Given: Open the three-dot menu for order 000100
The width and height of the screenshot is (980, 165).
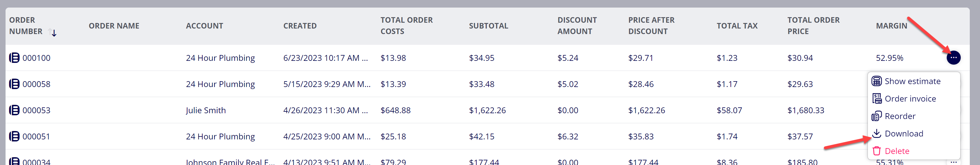Looking at the screenshot, I should 953,58.
